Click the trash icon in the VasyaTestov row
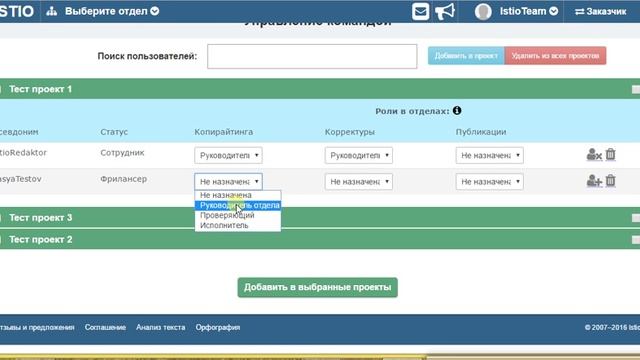The width and height of the screenshot is (640, 360). 610,180
